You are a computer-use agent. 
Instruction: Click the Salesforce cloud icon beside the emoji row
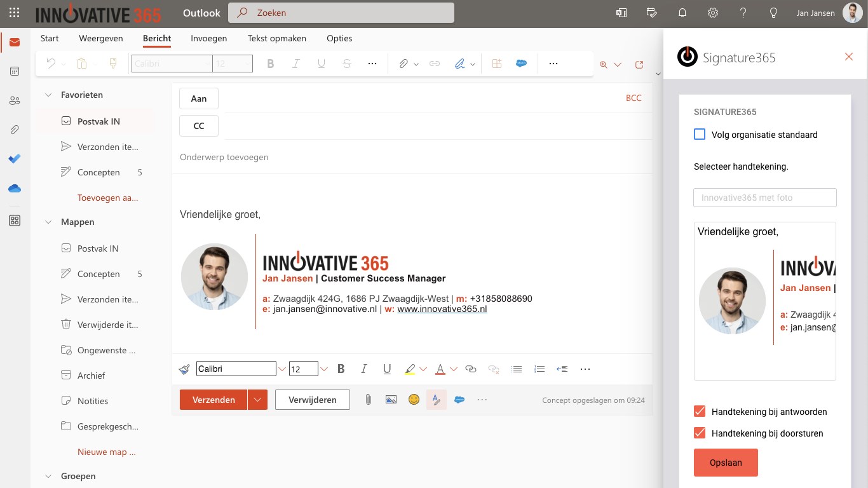(x=459, y=400)
